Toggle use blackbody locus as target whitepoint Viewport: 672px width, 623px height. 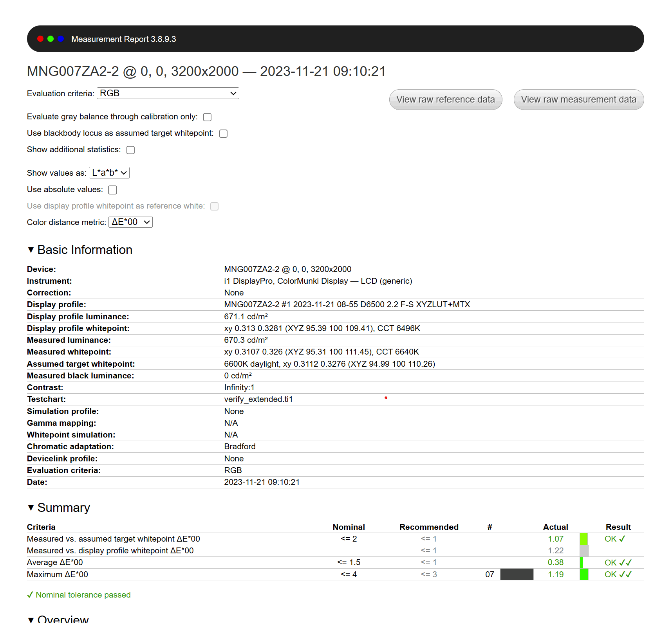coord(224,134)
